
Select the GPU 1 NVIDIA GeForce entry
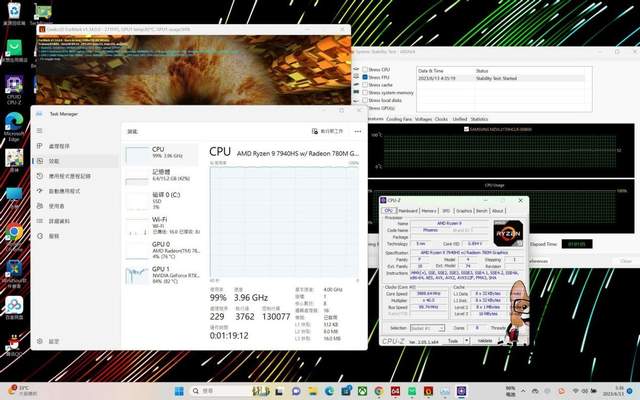(162, 273)
